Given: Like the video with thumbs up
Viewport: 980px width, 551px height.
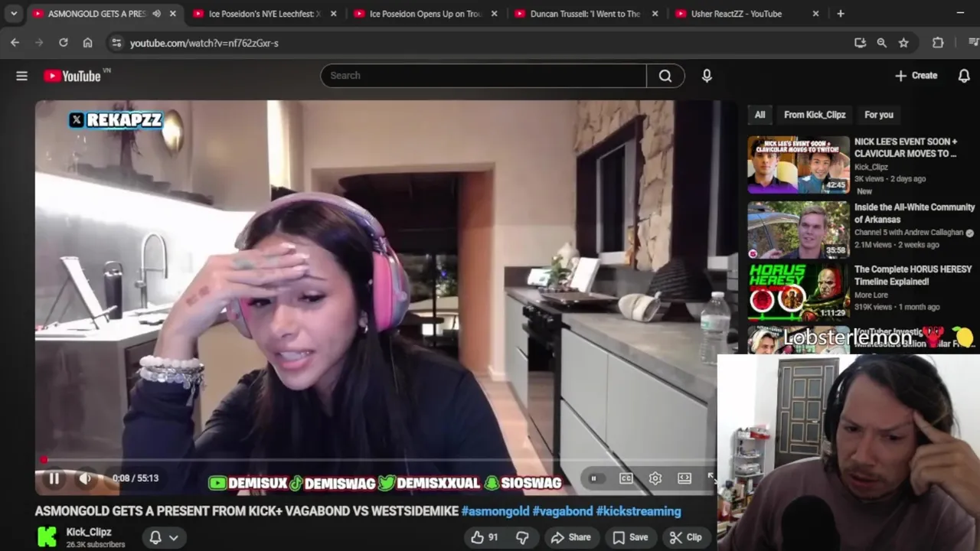Looking at the screenshot, I should click(485, 537).
